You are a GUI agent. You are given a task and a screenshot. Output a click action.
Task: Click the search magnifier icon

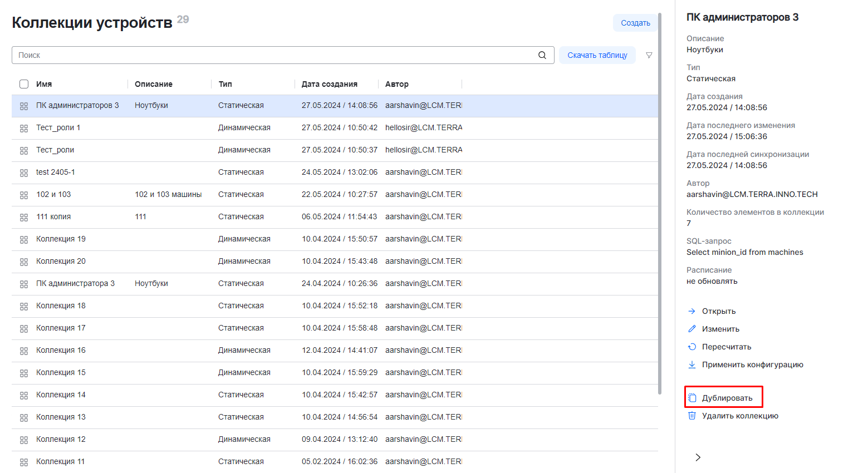pos(542,55)
